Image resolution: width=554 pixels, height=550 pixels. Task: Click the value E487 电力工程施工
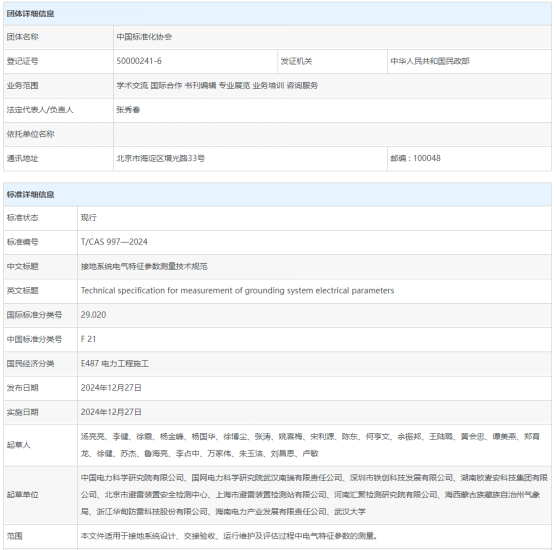[115, 363]
